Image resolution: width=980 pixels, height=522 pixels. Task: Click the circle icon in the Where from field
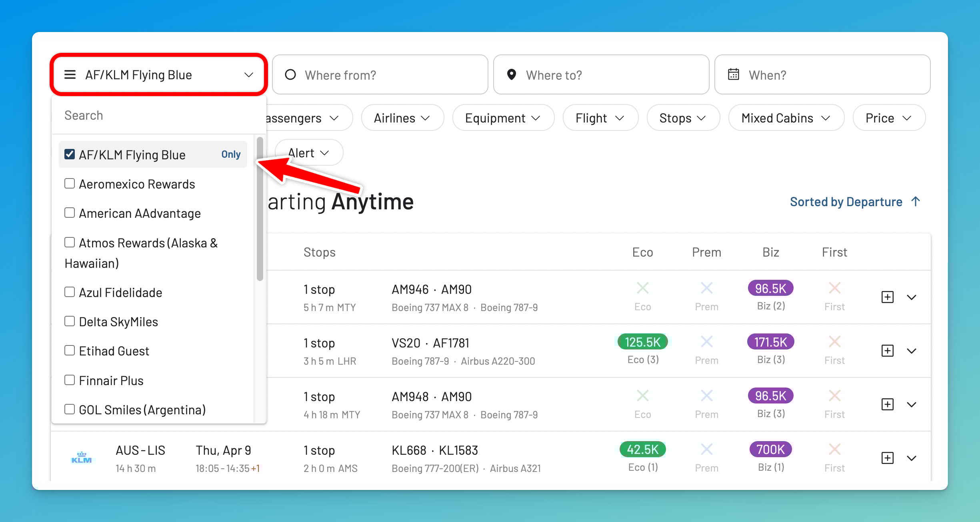coord(290,74)
